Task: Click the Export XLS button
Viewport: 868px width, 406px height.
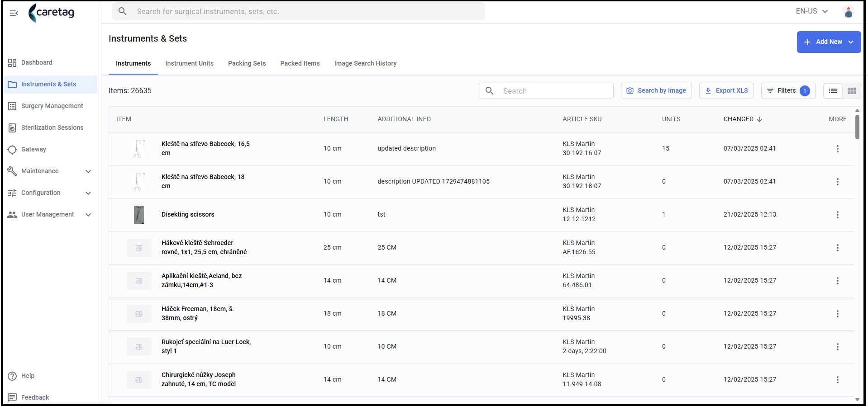Action: point(726,91)
